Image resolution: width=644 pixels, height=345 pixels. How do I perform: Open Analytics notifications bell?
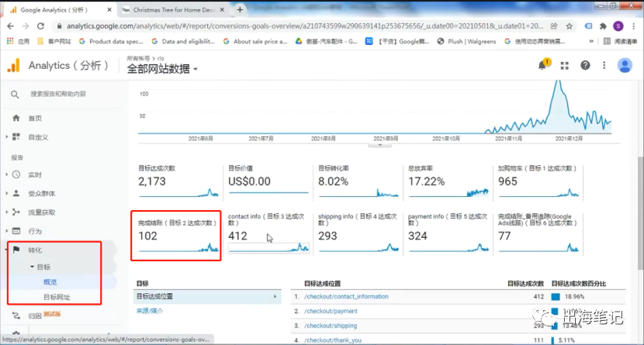[543, 65]
